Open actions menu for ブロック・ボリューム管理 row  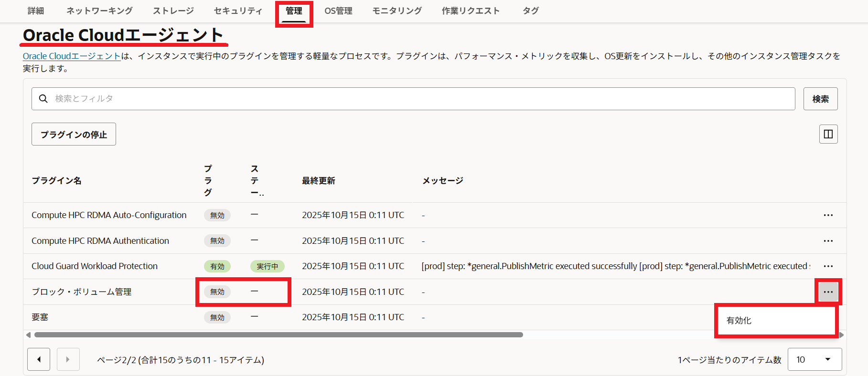pos(828,292)
